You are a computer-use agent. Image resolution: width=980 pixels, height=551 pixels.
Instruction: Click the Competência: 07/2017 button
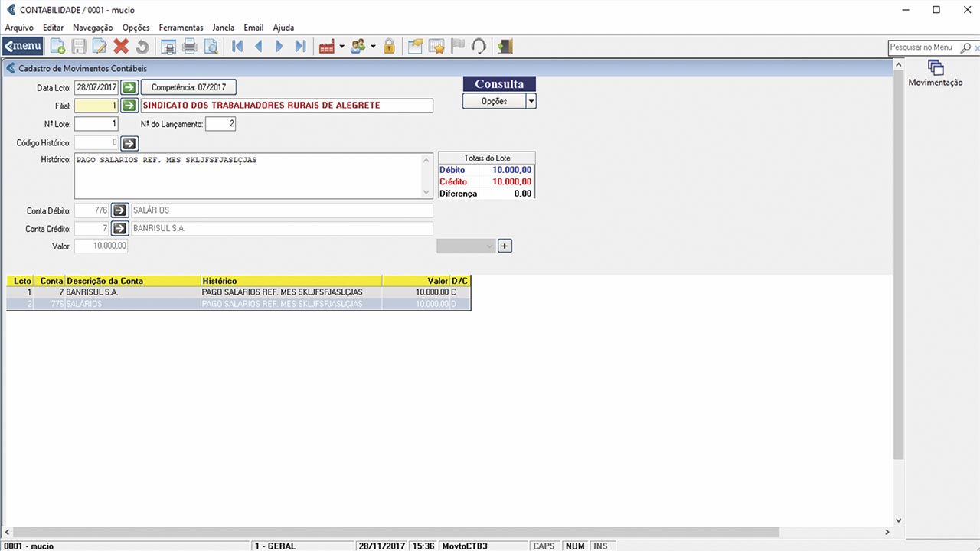[188, 87]
